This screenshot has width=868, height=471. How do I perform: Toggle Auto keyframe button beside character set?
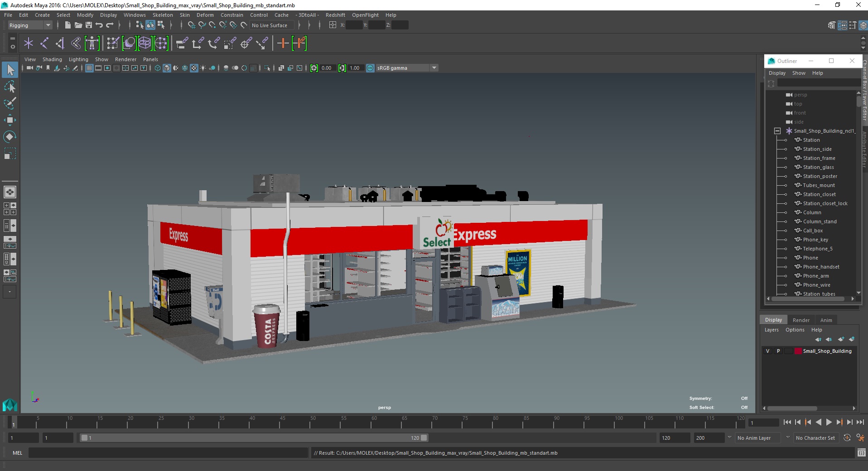coord(847,438)
